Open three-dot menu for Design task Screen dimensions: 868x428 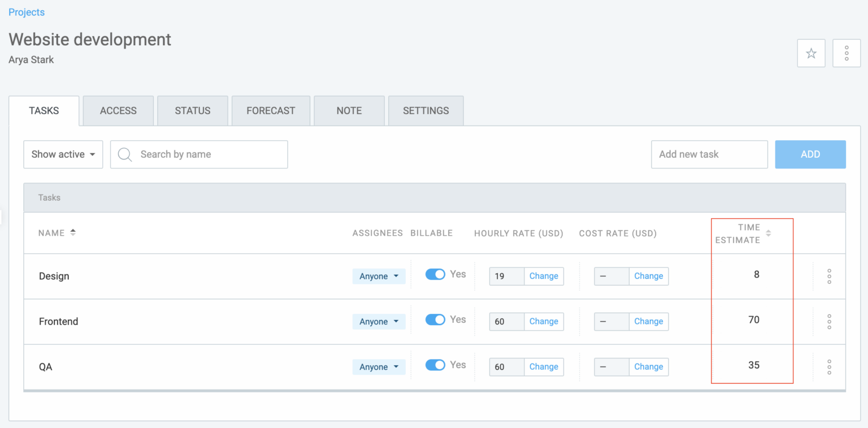[x=829, y=276]
